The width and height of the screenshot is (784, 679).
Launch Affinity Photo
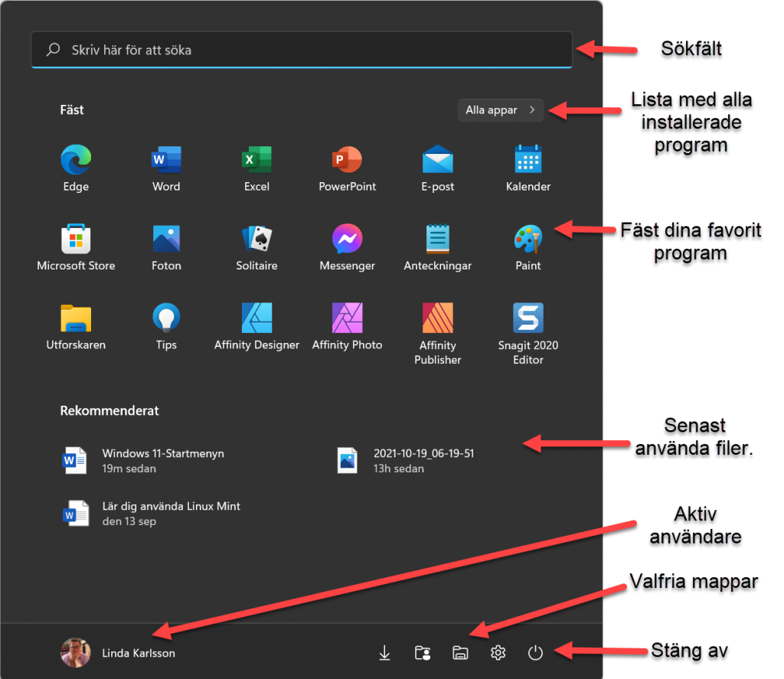347,327
